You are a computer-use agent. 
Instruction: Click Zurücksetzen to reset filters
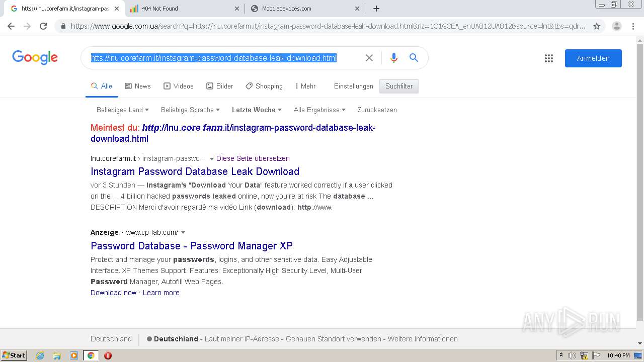[x=377, y=110]
